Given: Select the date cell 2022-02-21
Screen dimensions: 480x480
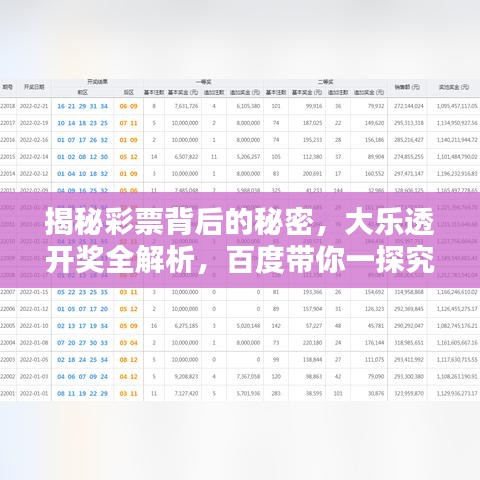Looking at the screenshot, I should pyautogui.click(x=34, y=106).
